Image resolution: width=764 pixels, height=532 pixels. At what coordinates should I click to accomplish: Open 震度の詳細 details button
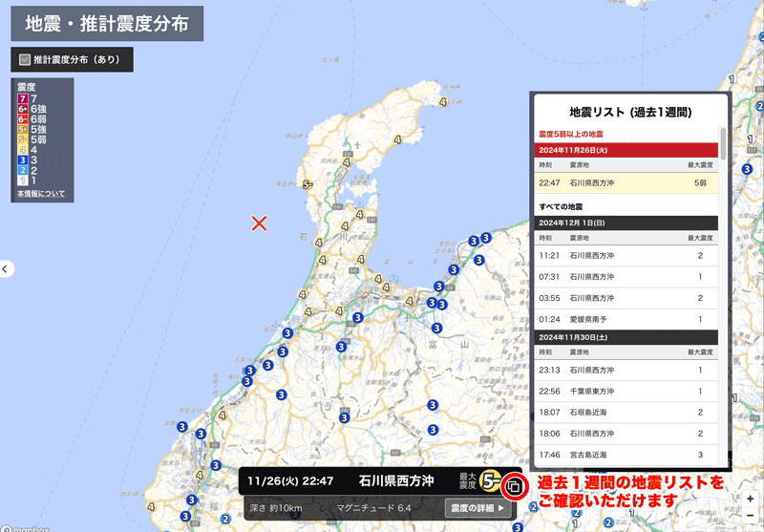[478, 508]
